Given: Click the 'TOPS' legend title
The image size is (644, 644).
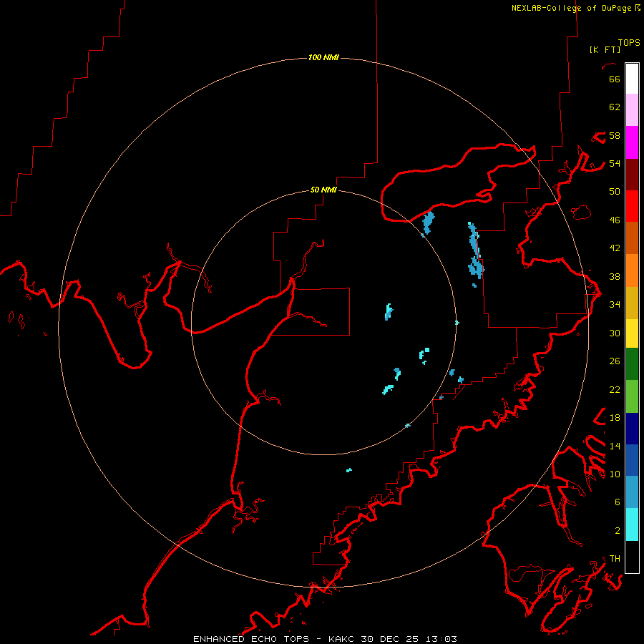Looking at the screenshot, I should 629,43.
